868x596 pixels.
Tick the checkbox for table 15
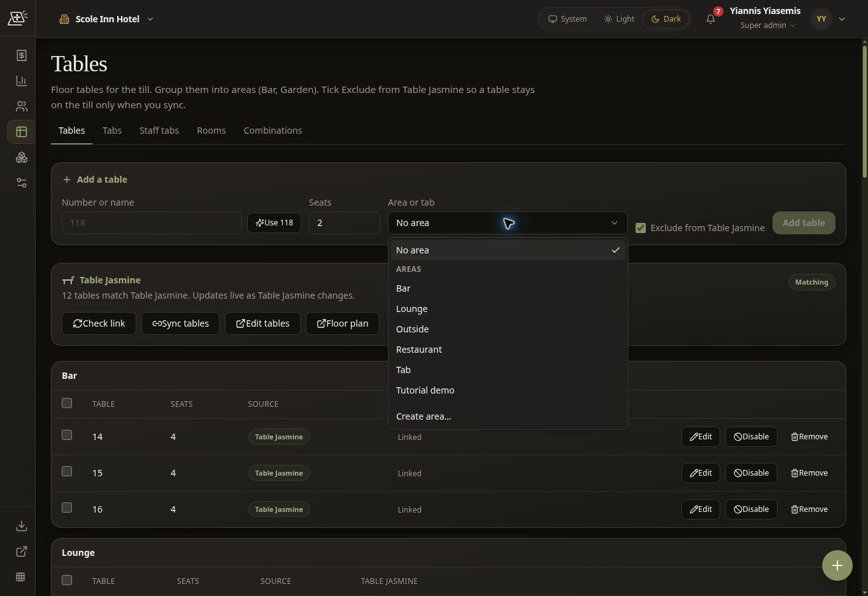pos(67,471)
